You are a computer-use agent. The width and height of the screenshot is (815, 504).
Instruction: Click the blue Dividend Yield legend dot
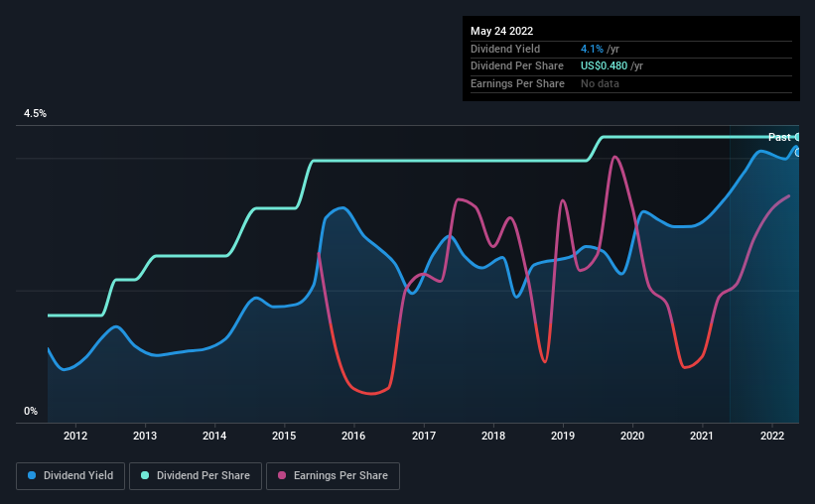[x=32, y=475]
